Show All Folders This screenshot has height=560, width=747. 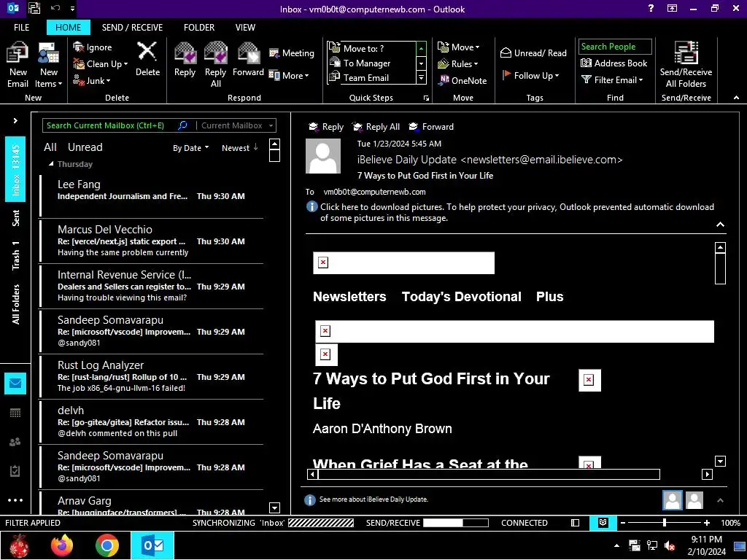[x=16, y=304]
